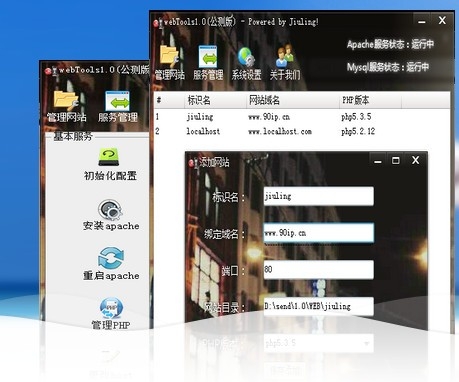Click 管理网站 folder icon in back window

pyautogui.click(x=66, y=101)
